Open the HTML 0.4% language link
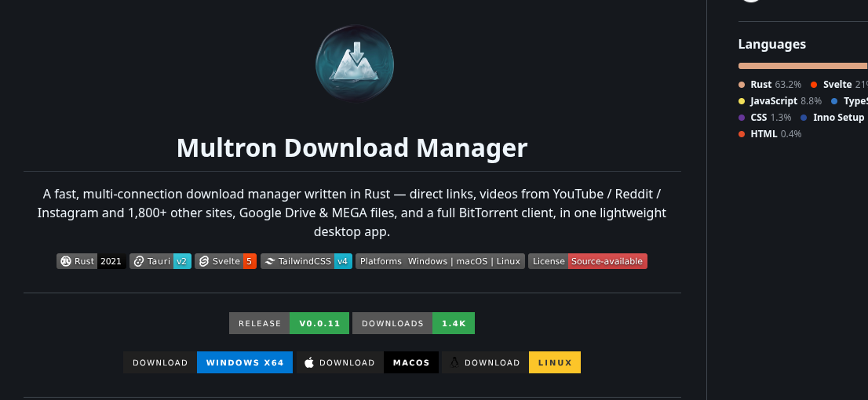The width and height of the screenshot is (868, 400). tap(770, 134)
